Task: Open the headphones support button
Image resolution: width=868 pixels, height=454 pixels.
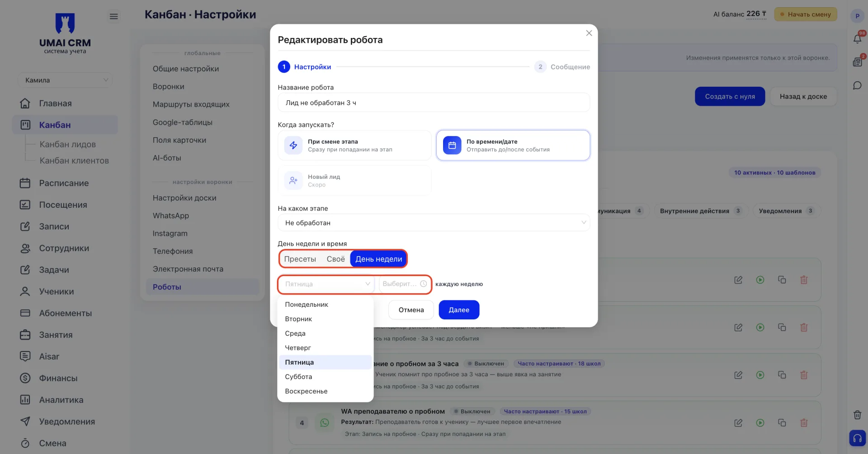Action: click(857, 438)
